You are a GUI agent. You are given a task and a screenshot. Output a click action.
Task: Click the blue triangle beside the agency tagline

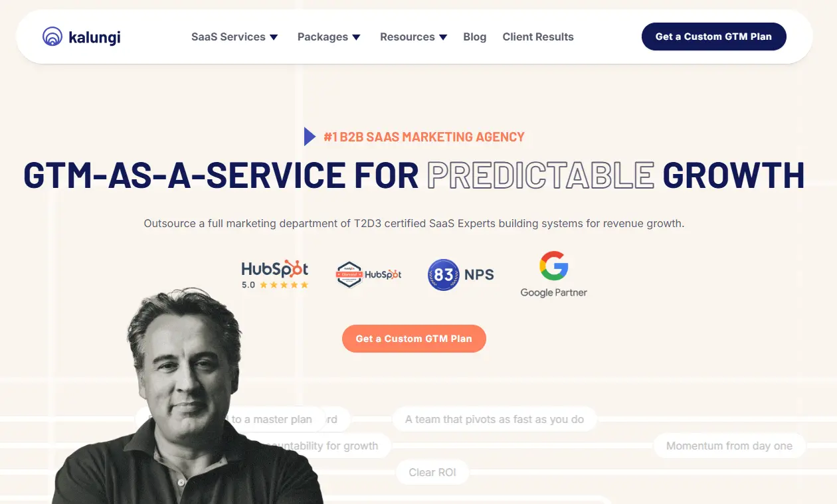coord(310,137)
